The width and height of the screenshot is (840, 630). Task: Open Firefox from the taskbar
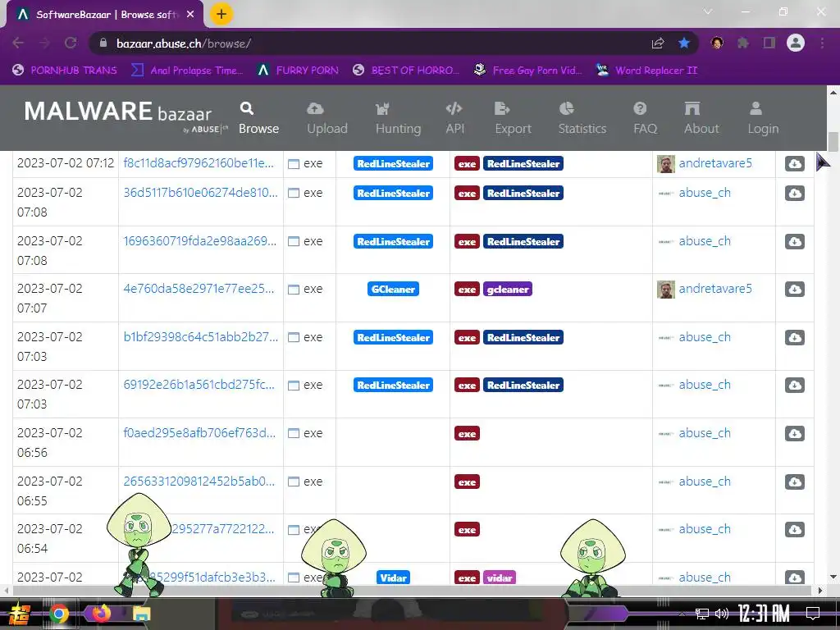[101, 614]
